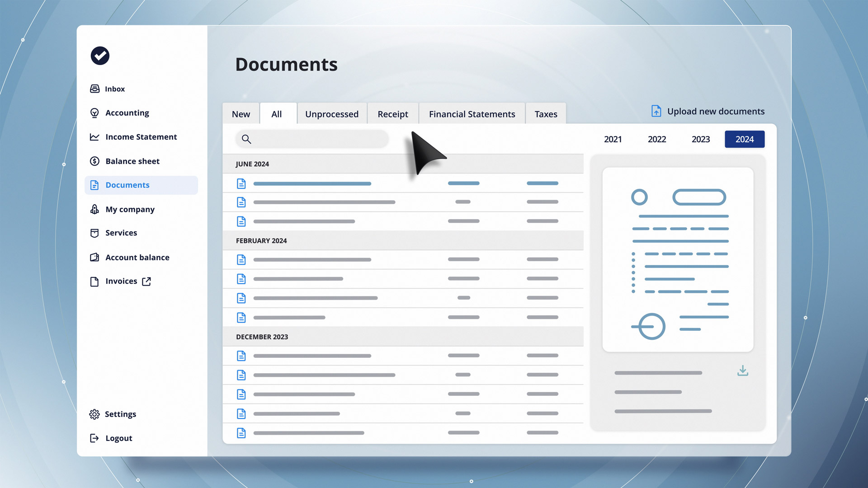Viewport: 868px width, 488px height.
Task: Open the Invoices external link icon
Action: coord(146,282)
